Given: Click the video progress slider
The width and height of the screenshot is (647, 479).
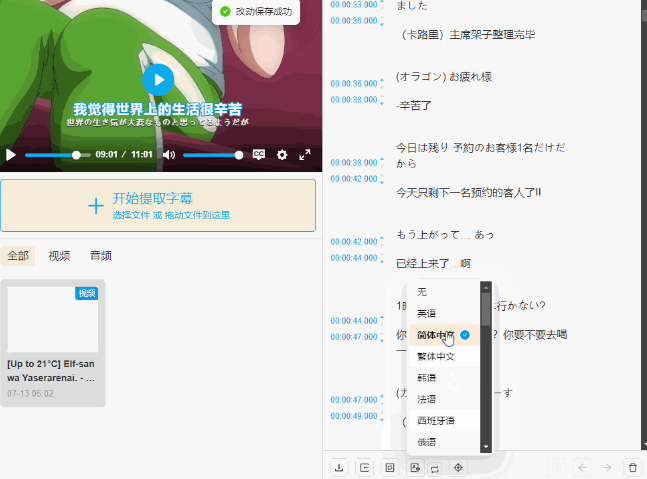Looking at the screenshot, I should click(57, 155).
